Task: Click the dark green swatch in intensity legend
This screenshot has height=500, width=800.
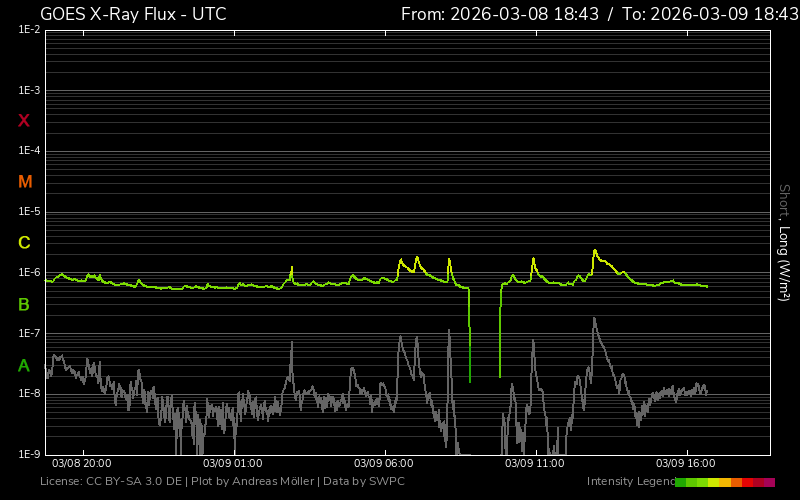Action: [x=680, y=482]
